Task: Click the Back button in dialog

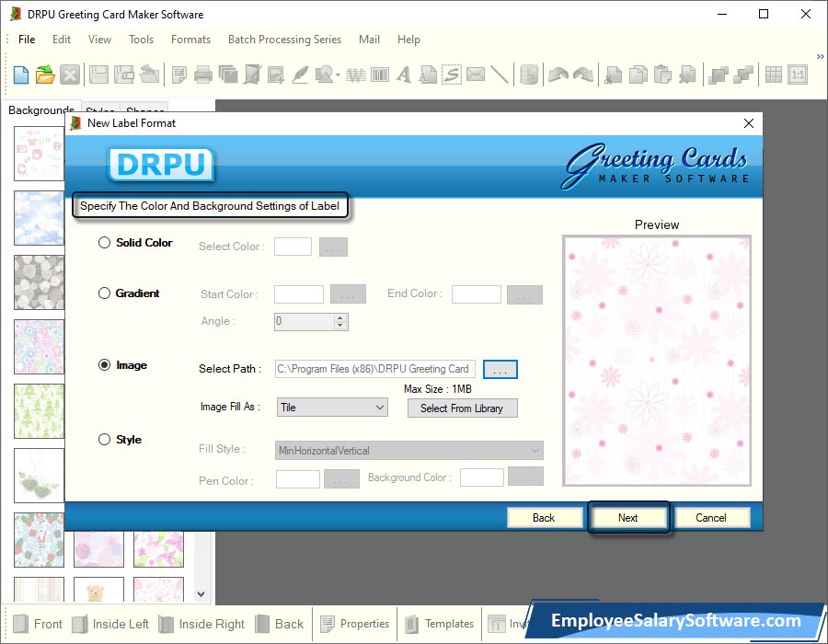Action: tap(544, 518)
